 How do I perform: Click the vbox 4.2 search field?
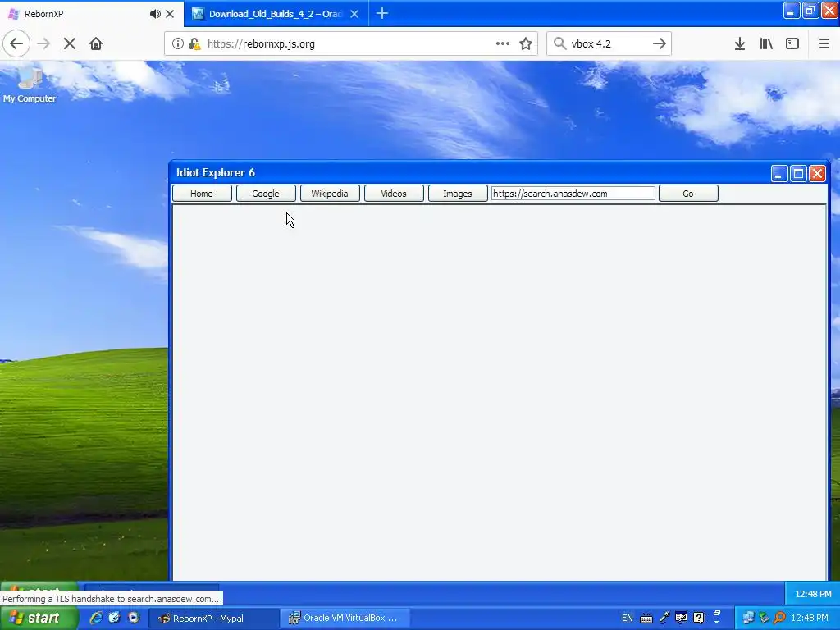tap(608, 44)
